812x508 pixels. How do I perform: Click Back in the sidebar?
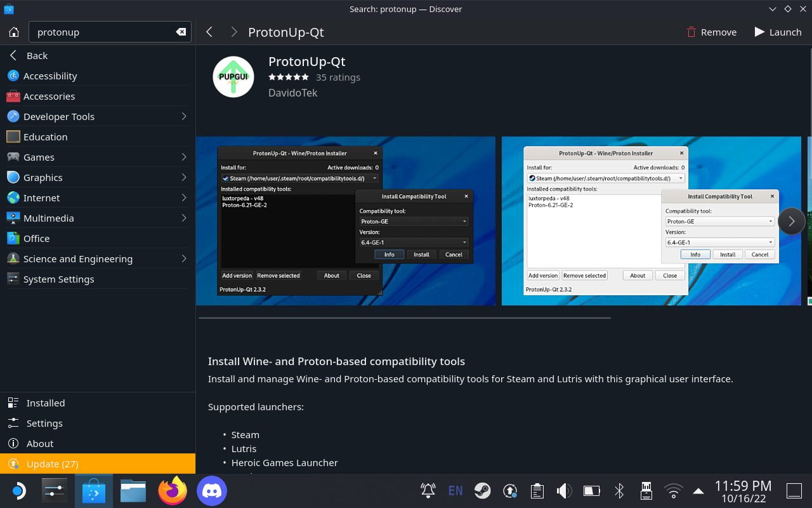[98, 55]
